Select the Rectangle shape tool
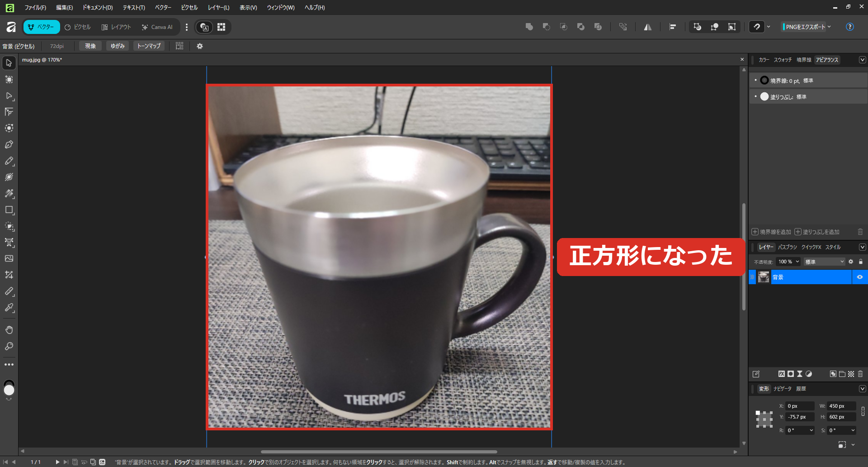868x467 pixels. coord(9,210)
